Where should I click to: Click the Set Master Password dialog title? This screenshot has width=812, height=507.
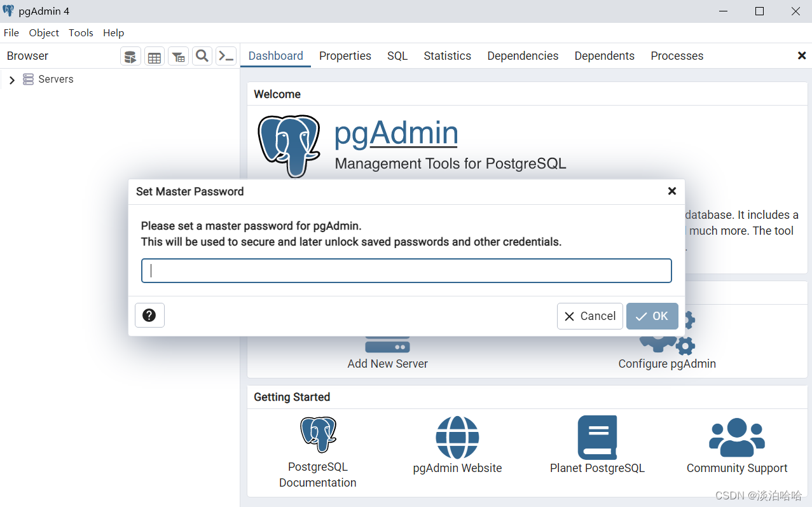(189, 191)
